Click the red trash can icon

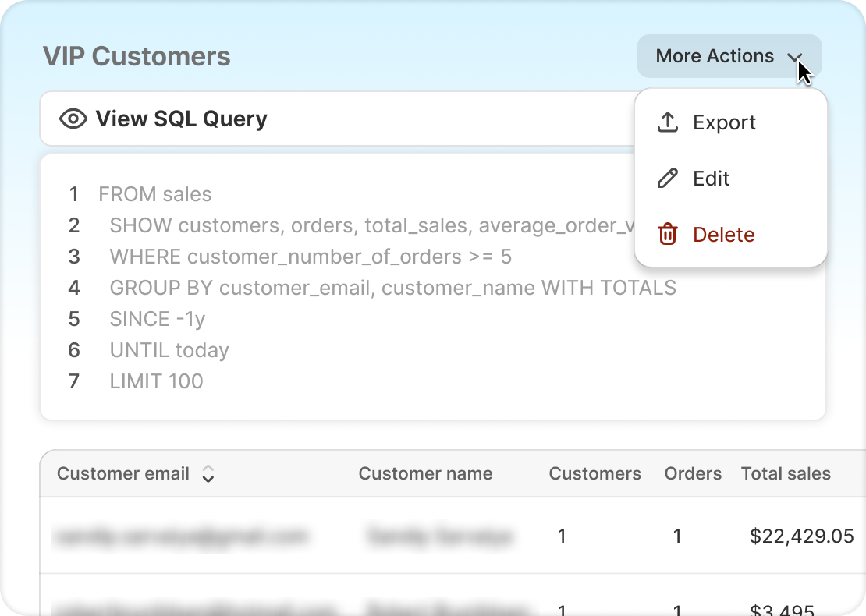pos(668,235)
